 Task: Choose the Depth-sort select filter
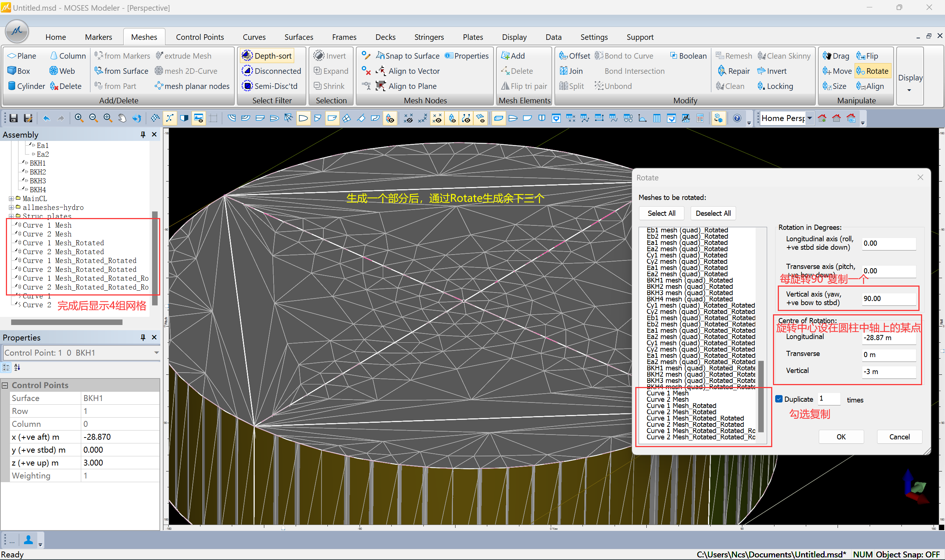267,56
